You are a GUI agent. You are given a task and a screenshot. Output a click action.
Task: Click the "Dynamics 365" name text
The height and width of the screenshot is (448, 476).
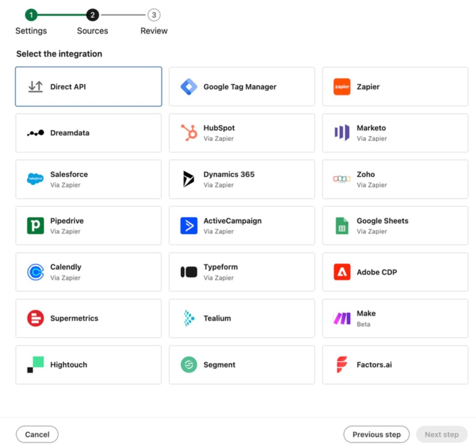click(x=229, y=174)
